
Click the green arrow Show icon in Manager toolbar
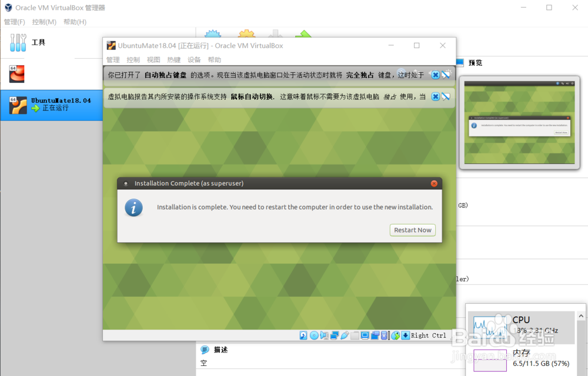click(x=303, y=33)
